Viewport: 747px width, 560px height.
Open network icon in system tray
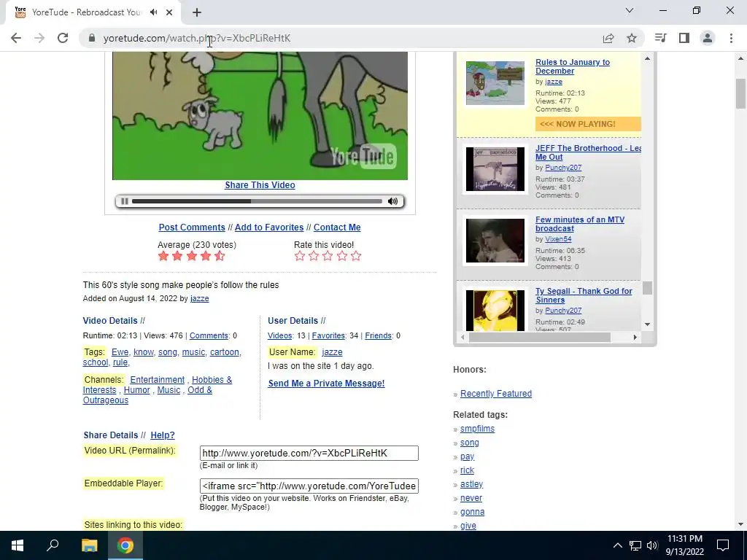coord(635,545)
